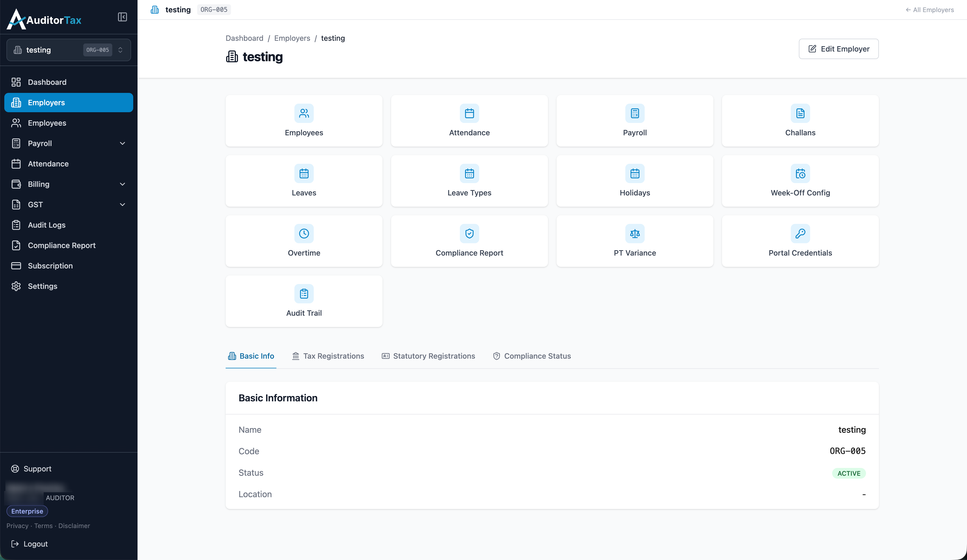Viewport: 967px width, 560px height.
Task: Expand the GST sidebar menu
Action: (x=69, y=205)
